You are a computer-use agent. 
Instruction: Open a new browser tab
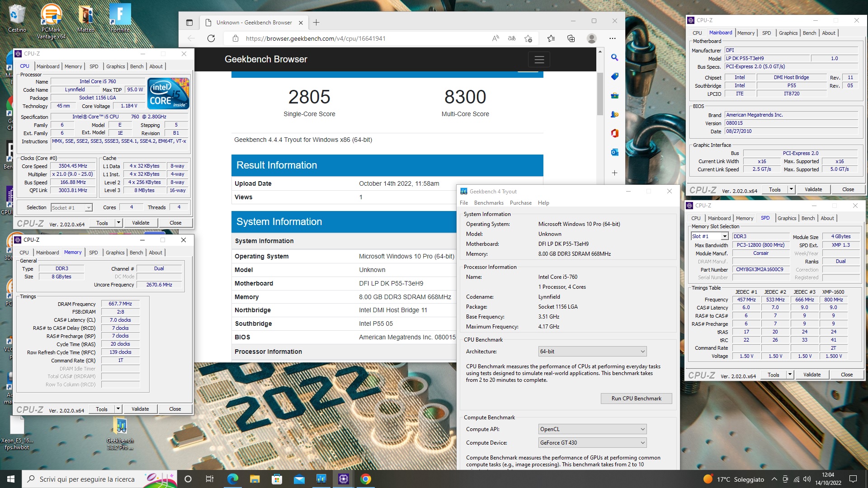click(x=316, y=23)
